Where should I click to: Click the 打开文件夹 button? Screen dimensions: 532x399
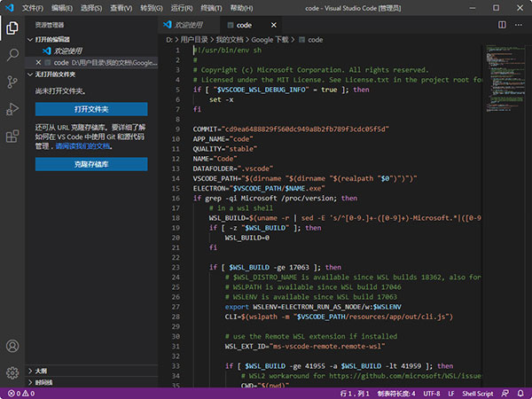click(91, 109)
